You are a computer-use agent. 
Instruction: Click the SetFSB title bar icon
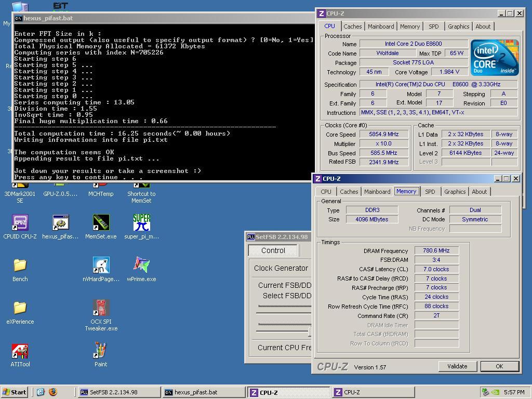[251, 237]
